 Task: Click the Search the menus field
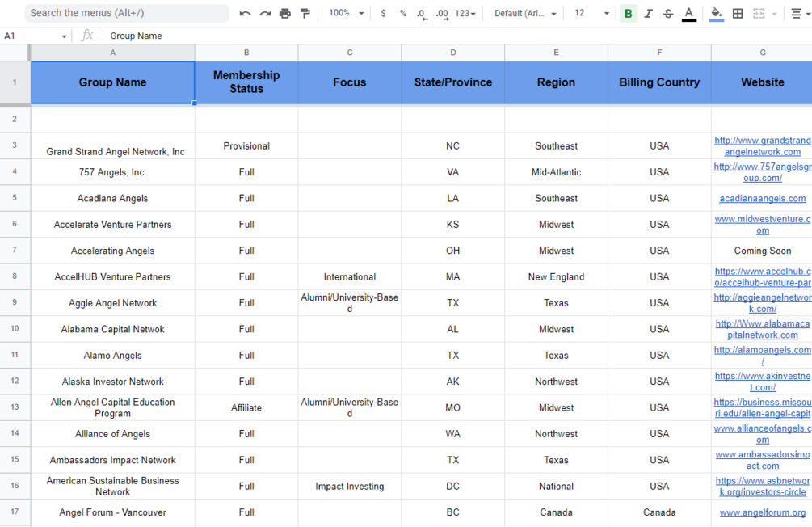[127, 13]
